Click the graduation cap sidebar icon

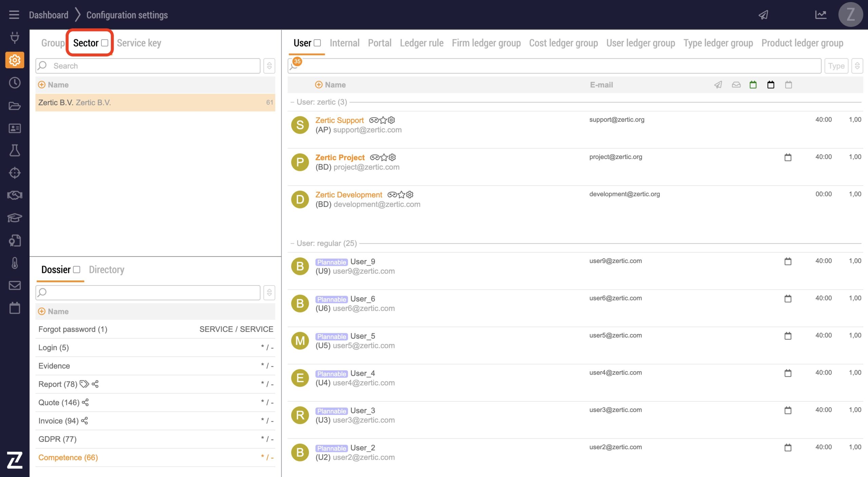point(15,218)
